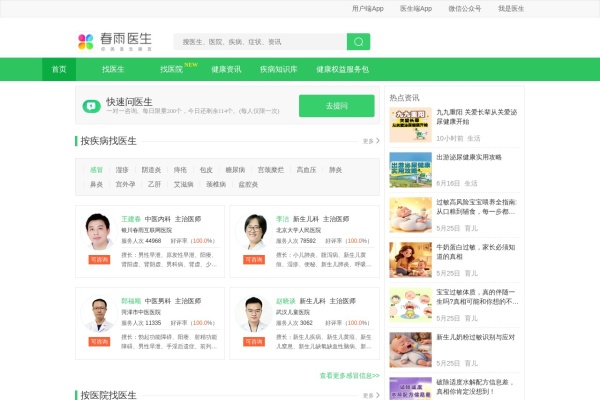Select the 感冒 disease filter
This screenshot has width=600, height=400.
click(96, 170)
